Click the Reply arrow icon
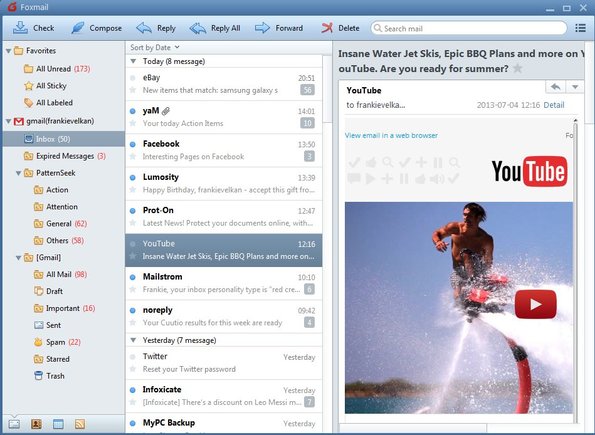Image resolution: width=595 pixels, height=435 pixels. (x=144, y=28)
